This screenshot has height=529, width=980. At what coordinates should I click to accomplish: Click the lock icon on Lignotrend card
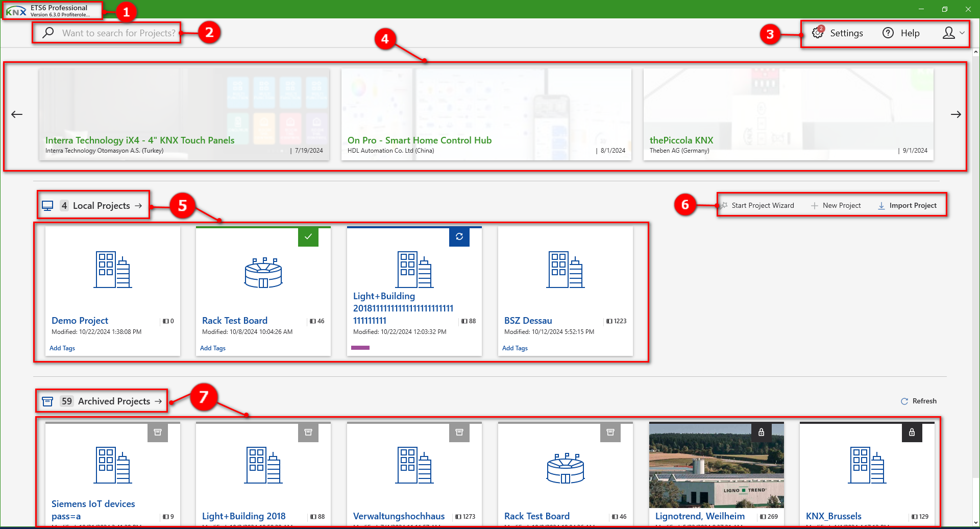click(x=761, y=432)
